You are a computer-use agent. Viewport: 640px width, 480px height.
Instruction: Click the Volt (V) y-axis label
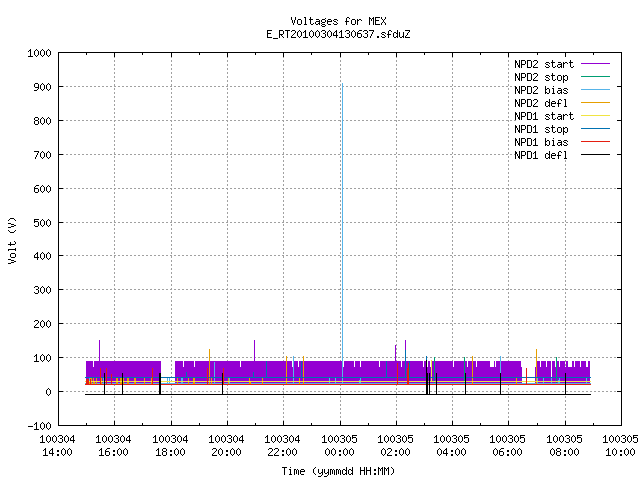click(12, 240)
